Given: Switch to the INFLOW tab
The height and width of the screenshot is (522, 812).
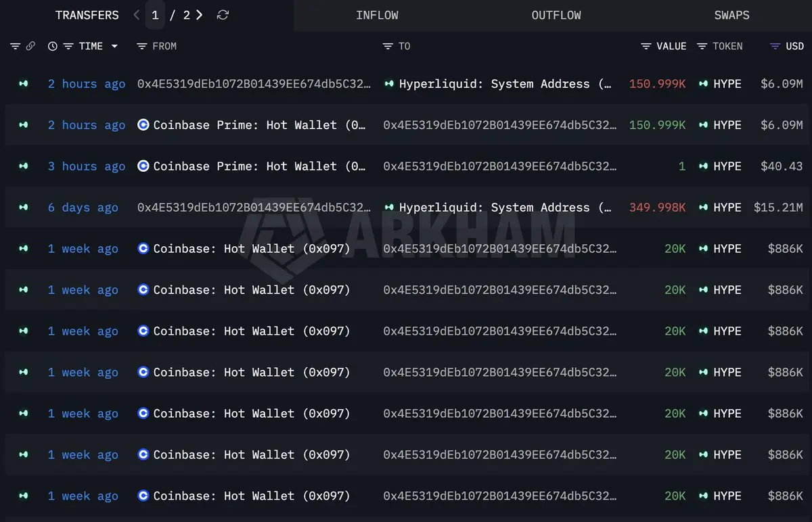Looking at the screenshot, I should [377, 15].
